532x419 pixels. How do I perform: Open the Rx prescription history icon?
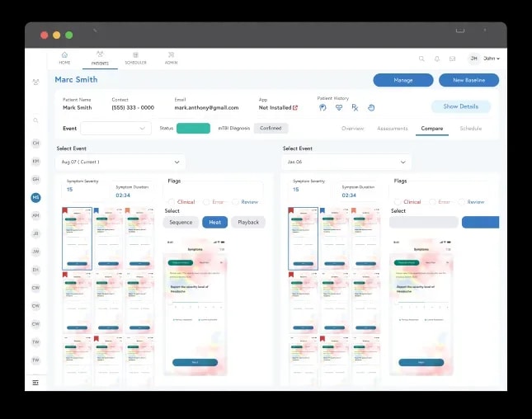point(355,107)
